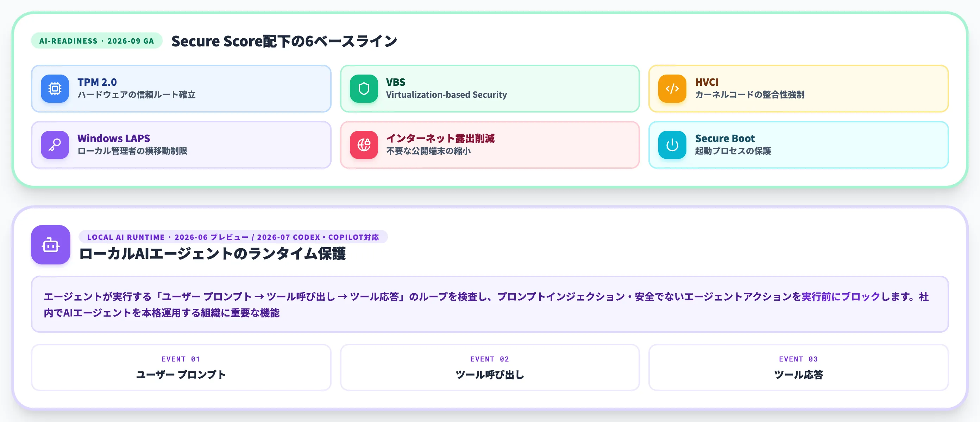Image resolution: width=980 pixels, height=422 pixels.
Task: Click the インターネット露出削減 title
Action: [440, 139]
